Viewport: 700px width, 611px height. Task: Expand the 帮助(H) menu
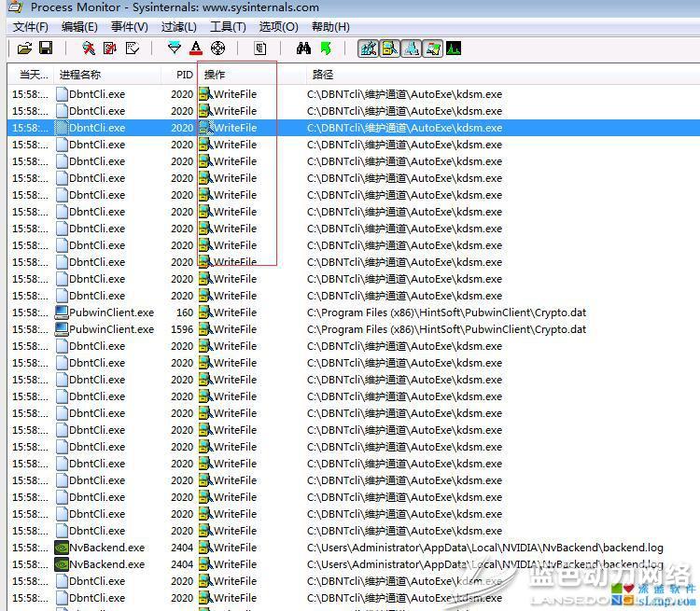click(330, 27)
